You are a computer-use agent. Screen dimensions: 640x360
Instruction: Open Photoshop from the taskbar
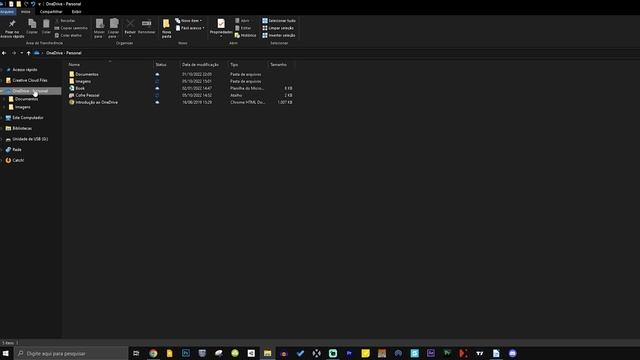click(x=186, y=353)
